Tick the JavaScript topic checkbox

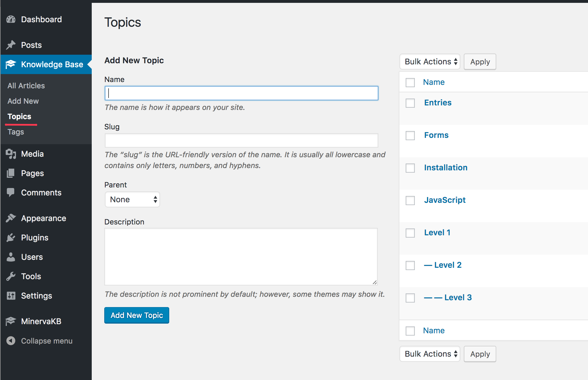[410, 201]
